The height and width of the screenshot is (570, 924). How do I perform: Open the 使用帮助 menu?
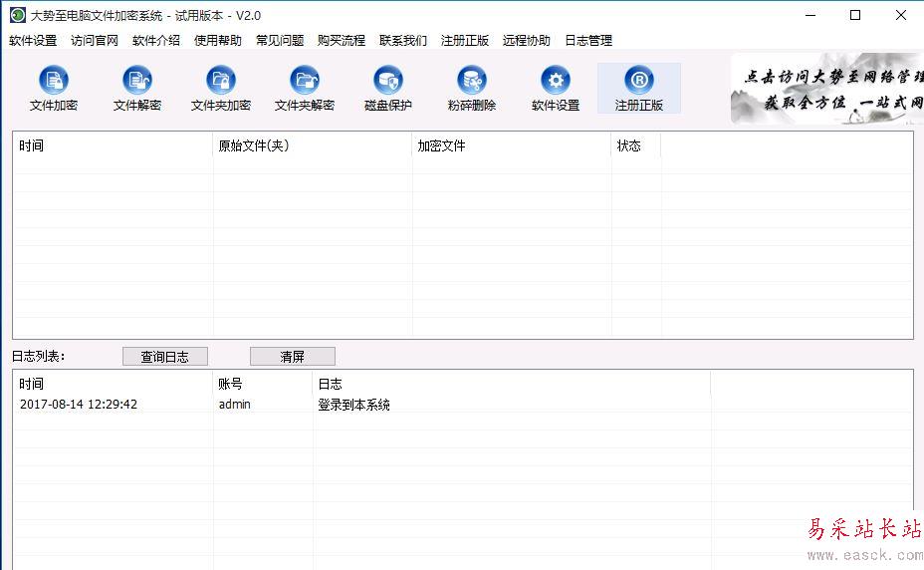tap(218, 41)
